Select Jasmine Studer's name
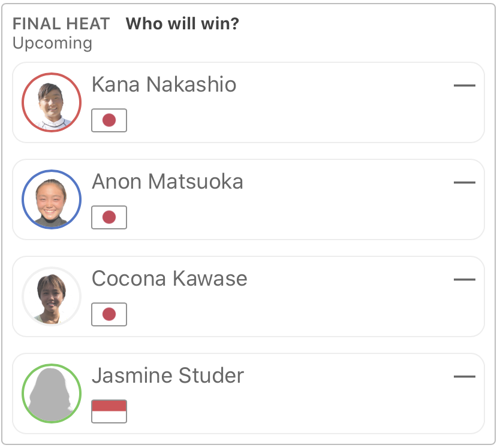The width and height of the screenshot is (500, 448). tap(168, 376)
